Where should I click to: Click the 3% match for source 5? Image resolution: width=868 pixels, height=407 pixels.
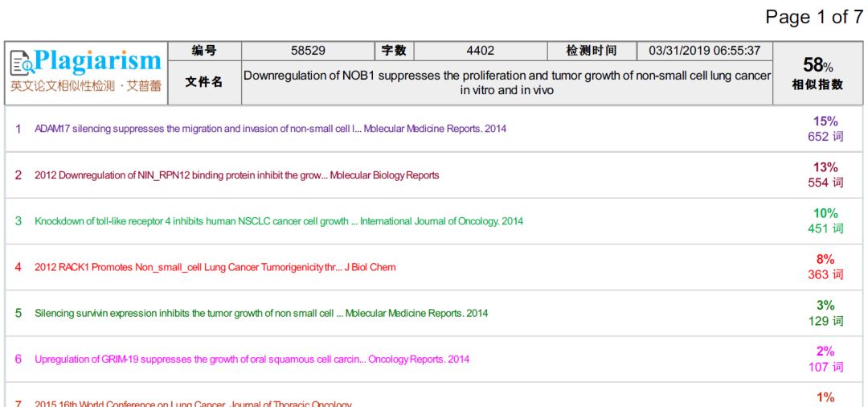click(825, 305)
